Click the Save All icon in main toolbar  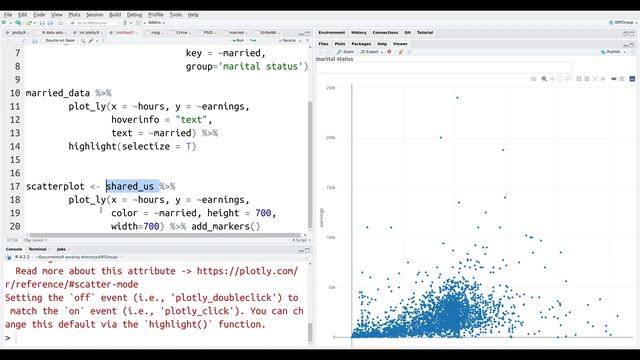50,23
